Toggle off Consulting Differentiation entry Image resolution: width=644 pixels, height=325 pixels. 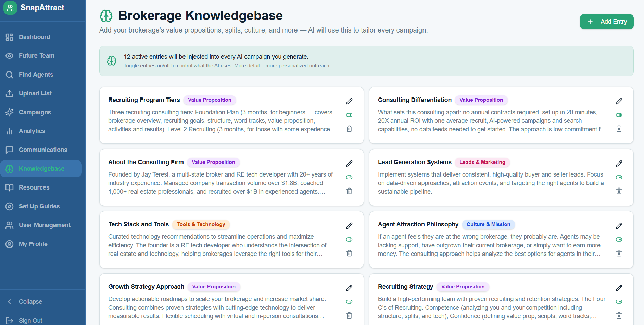(x=619, y=115)
